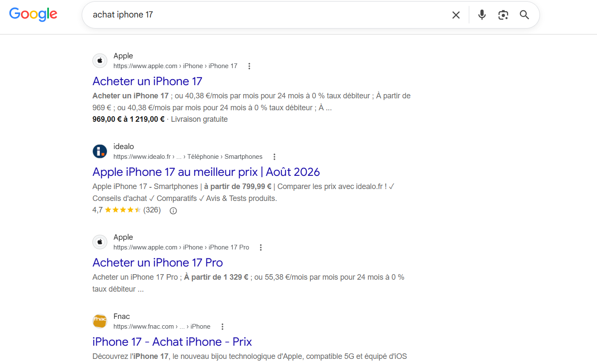This screenshot has height=364, width=597.
Task: Click 'idealo' site name text
Action: pyautogui.click(x=123, y=146)
